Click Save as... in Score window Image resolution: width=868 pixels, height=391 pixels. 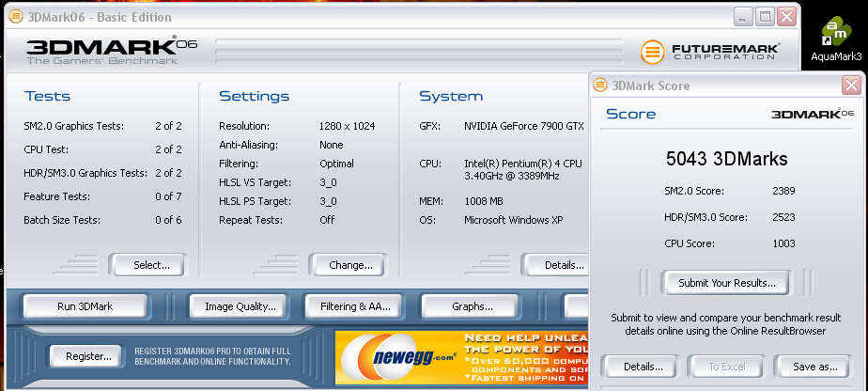point(814,367)
